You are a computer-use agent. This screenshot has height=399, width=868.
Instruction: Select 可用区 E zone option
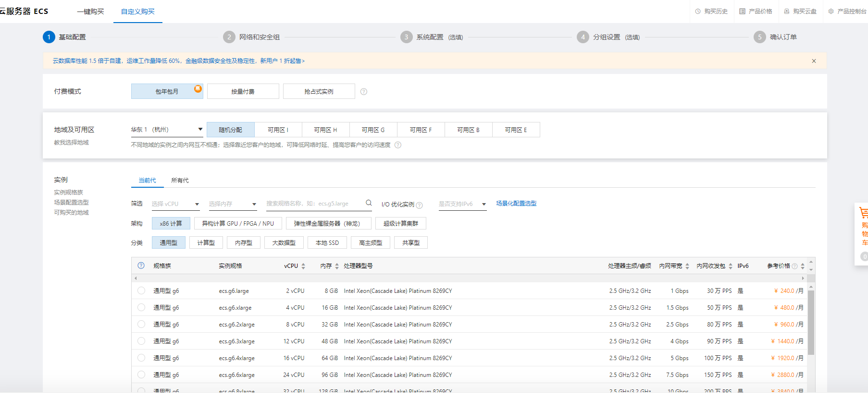[516, 130]
